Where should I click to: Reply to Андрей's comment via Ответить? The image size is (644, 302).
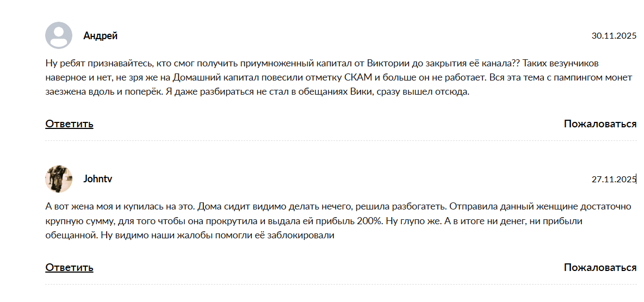click(69, 124)
